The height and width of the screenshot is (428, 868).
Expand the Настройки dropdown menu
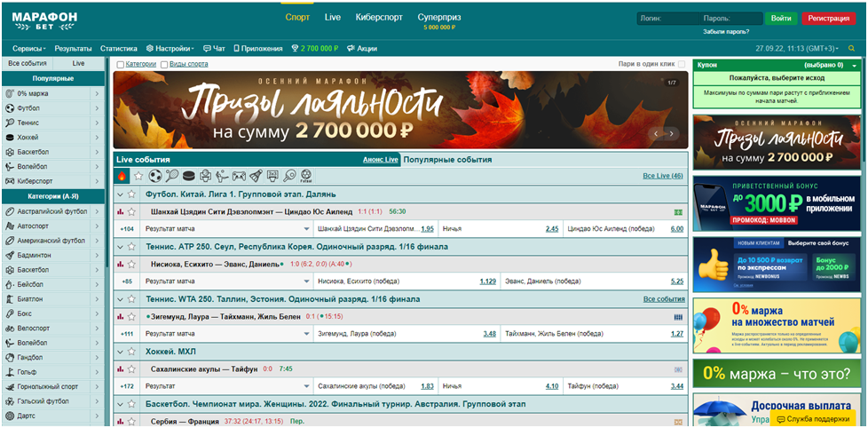pos(170,48)
